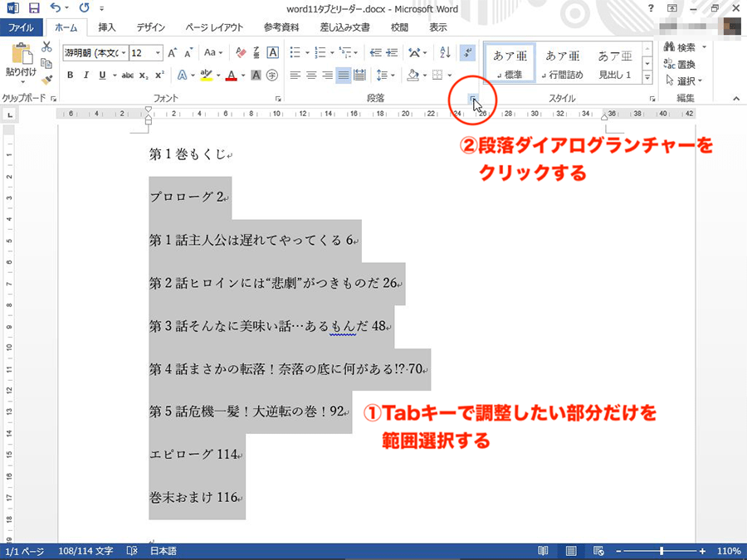Open the multilevel list dropdown
Screen dimensions: 747x560
click(x=355, y=53)
